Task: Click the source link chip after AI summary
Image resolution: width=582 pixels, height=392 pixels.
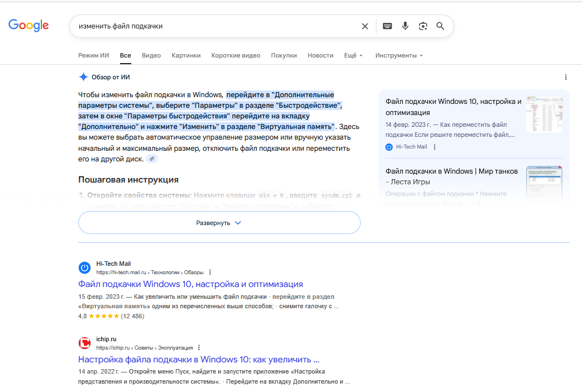Action: (152, 159)
